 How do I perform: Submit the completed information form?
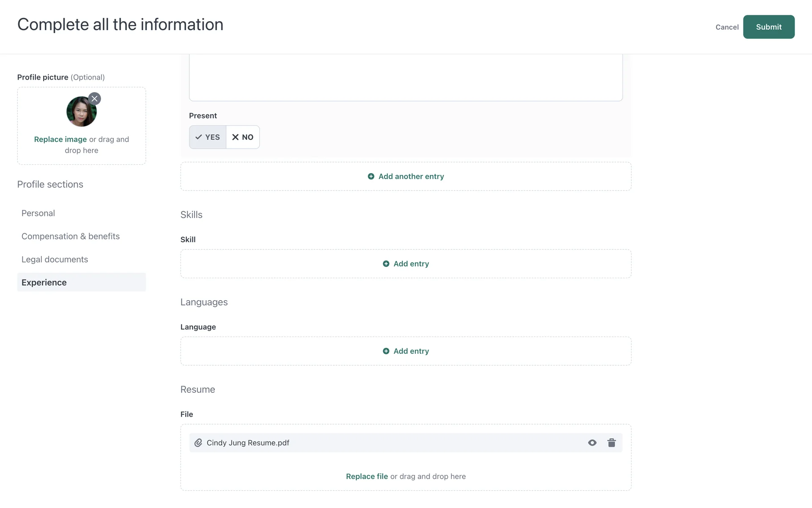(x=768, y=27)
